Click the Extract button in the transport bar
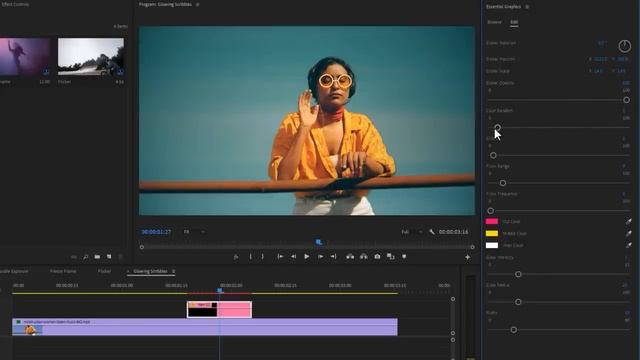Image resolution: width=640 pixels, height=360 pixels. (364, 257)
